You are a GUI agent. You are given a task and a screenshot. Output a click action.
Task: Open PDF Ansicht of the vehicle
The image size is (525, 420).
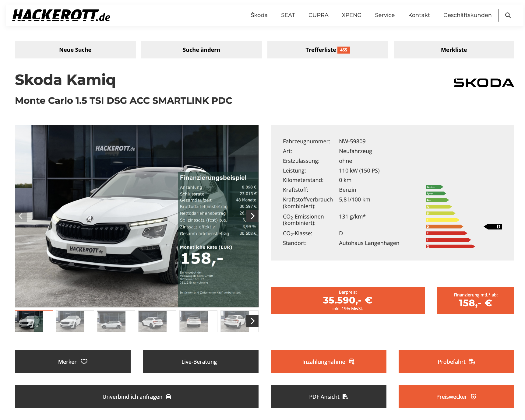tap(328, 397)
